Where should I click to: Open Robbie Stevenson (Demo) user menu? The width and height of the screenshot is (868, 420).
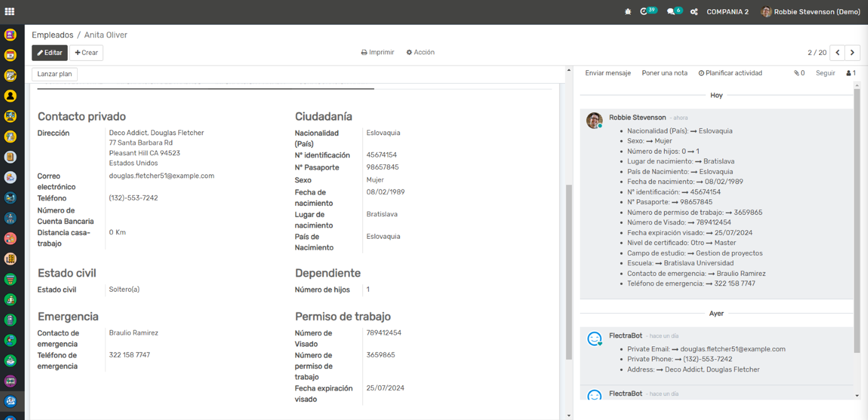810,11
